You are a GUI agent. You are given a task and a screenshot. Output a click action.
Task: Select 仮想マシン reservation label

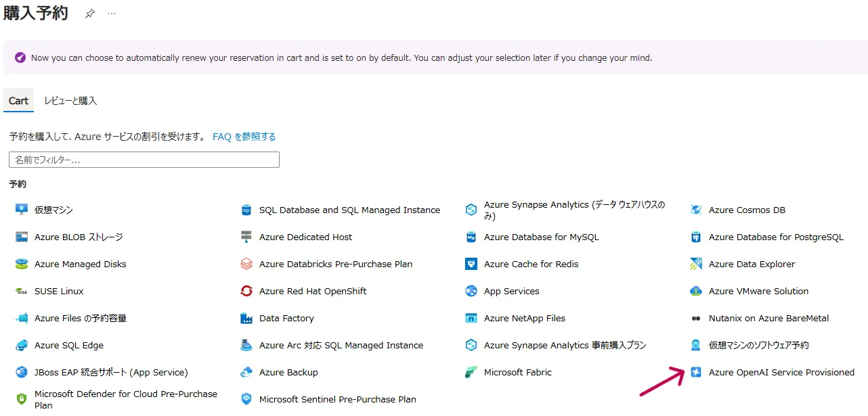point(53,210)
